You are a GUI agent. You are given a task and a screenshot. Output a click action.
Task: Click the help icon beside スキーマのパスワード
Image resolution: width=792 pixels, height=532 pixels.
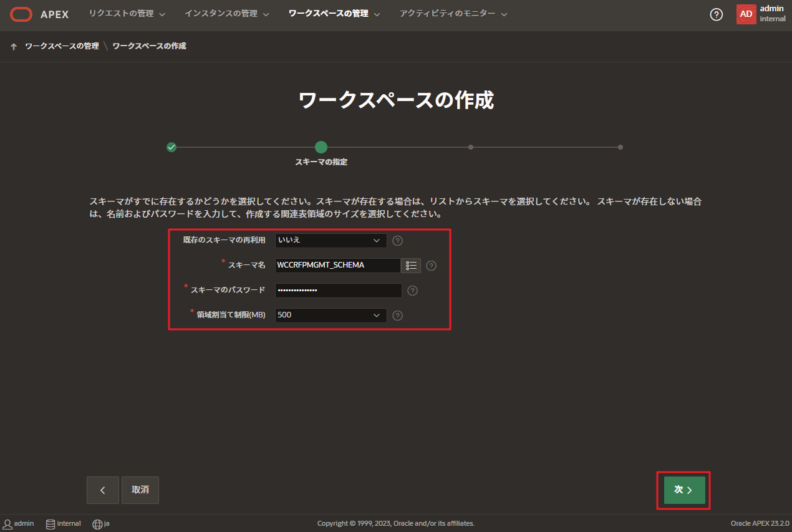412,290
